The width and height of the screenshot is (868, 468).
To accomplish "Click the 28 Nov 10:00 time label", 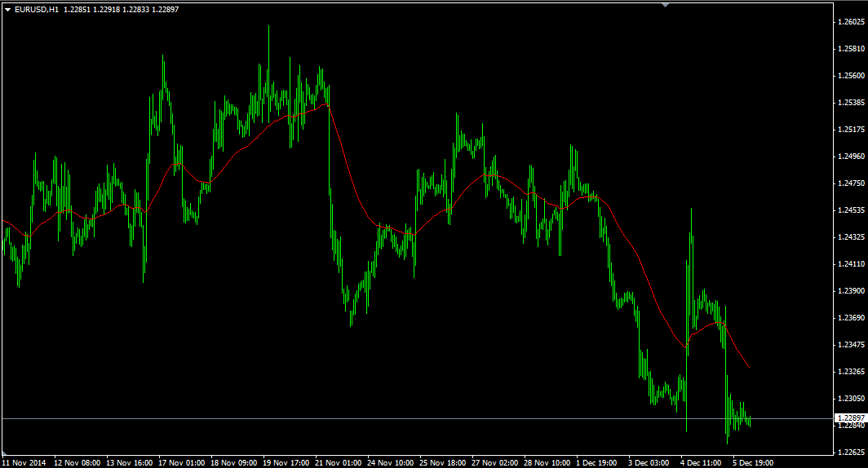I will click(x=547, y=462).
